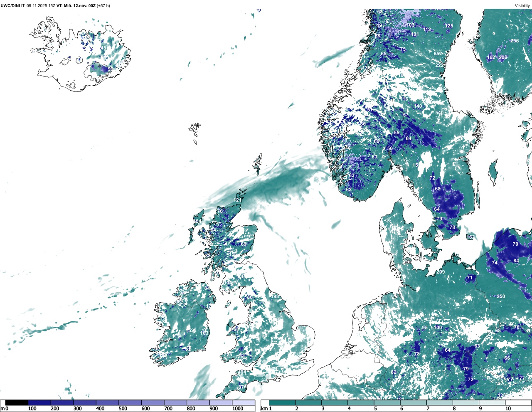The image size is (532, 412).
Task: Click the '250' value over Poland
Action: point(501,296)
